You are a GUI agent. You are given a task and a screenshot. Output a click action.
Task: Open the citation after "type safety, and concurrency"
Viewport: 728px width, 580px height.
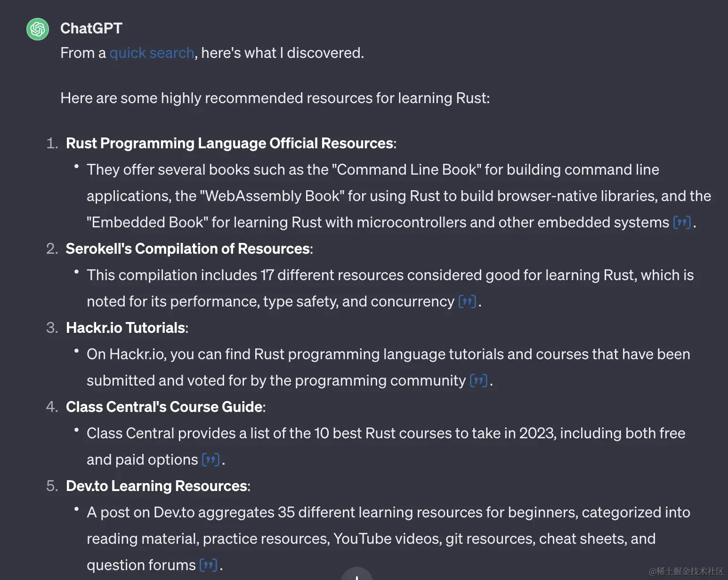click(x=467, y=301)
